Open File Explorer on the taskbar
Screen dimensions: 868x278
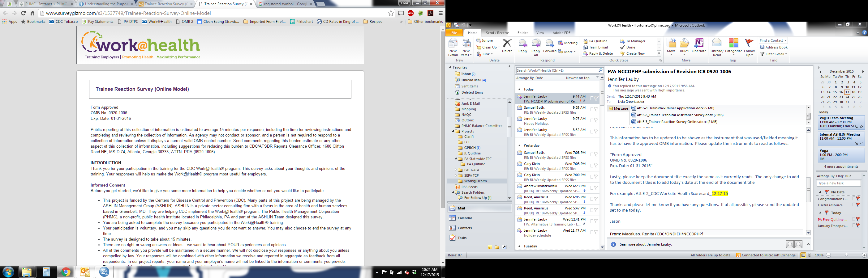(x=26, y=272)
